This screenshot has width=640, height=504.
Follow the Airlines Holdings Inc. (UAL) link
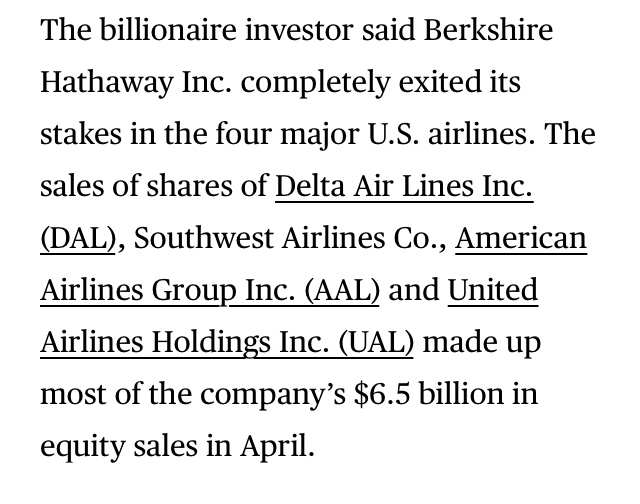227,342
